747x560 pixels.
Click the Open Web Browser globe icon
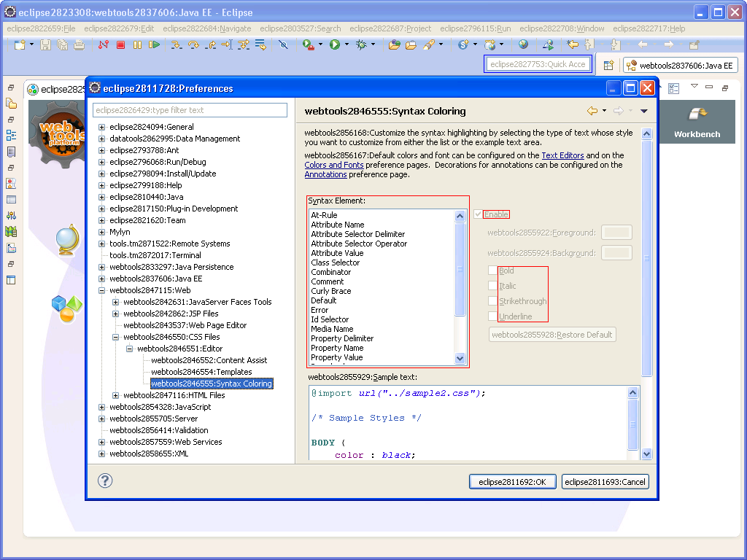(523, 44)
